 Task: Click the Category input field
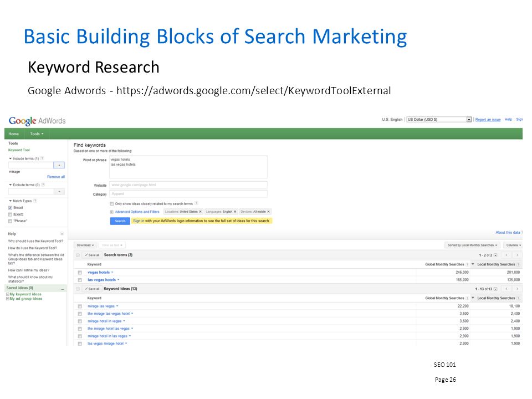point(188,194)
